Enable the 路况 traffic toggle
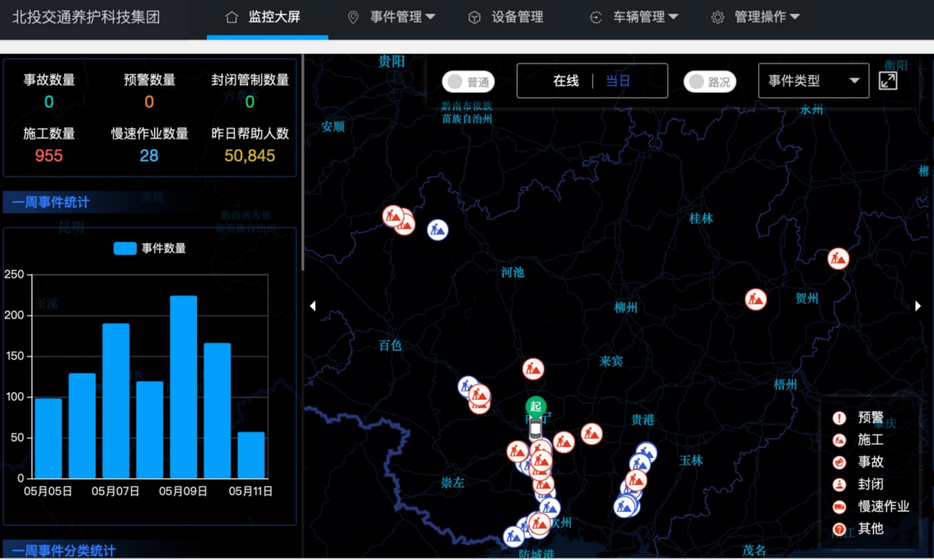Viewport: 934px width, 560px height. pos(709,82)
